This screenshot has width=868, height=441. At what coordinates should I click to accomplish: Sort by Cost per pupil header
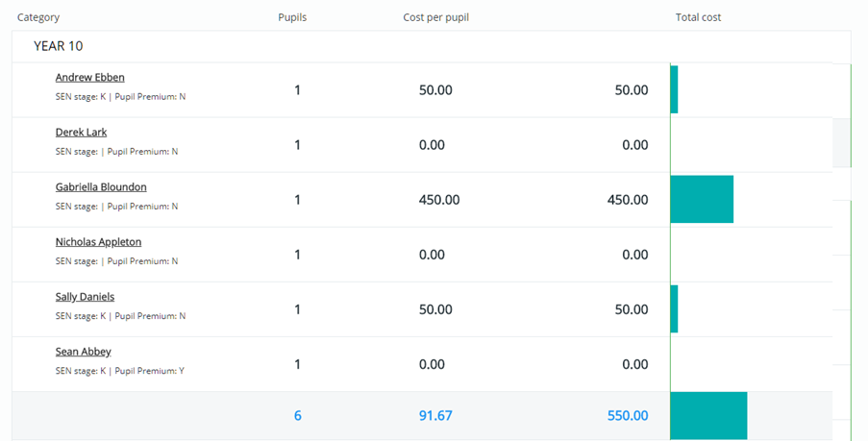(x=435, y=17)
